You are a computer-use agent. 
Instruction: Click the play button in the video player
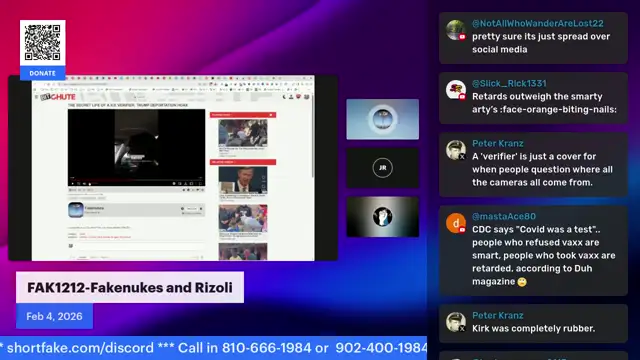73,184
